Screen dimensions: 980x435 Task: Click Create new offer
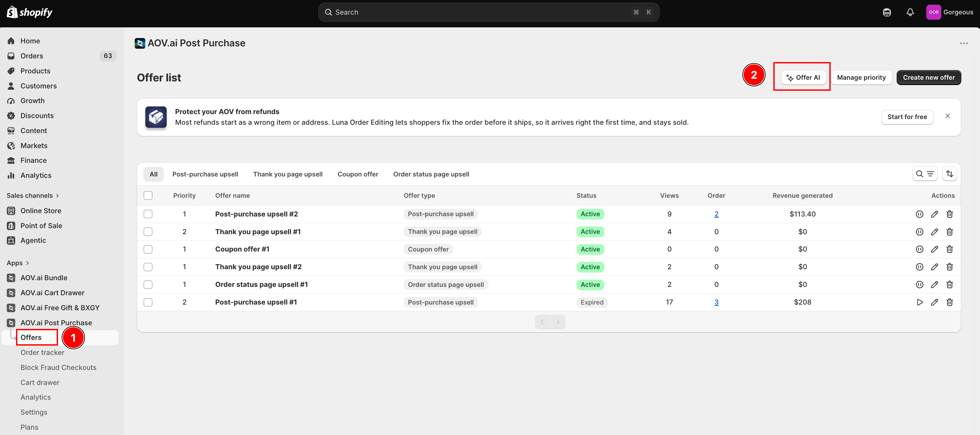click(x=929, y=77)
